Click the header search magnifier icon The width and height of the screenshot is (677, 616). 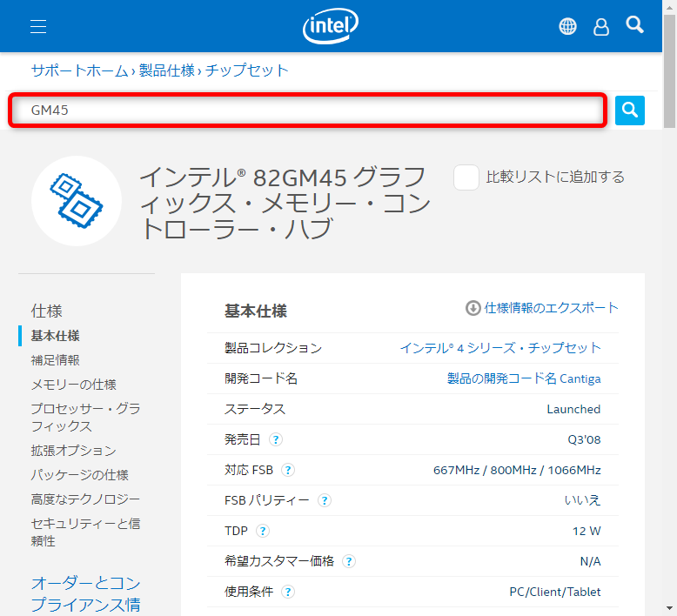coord(634,25)
